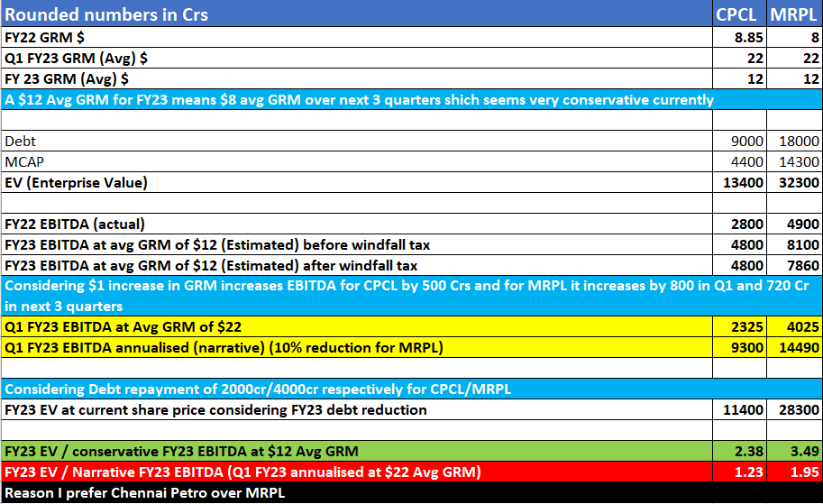Select MRPL FY22 EBITDA value 4900
This screenshot has width=823, height=504.
[x=794, y=224]
